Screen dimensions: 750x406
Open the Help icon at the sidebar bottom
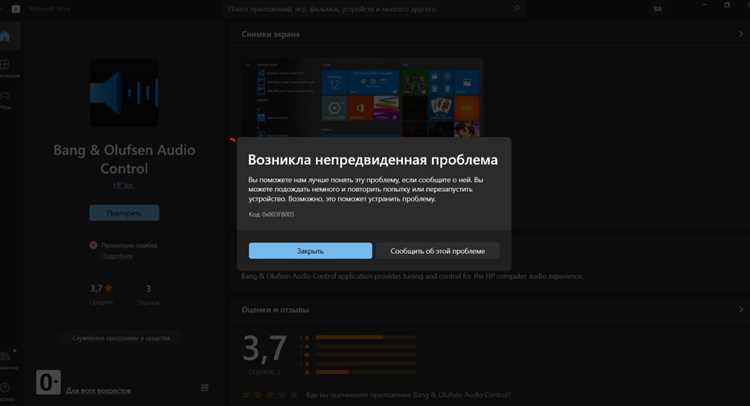(5, 390)
